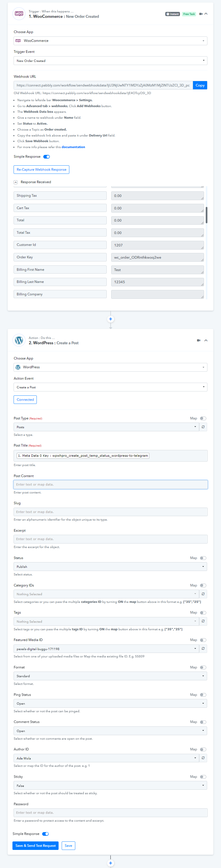The height and width of the screenshot is (868, 221).
Task: Open Trigger Event dropdown New Order Created
Action: pos(110,61)
